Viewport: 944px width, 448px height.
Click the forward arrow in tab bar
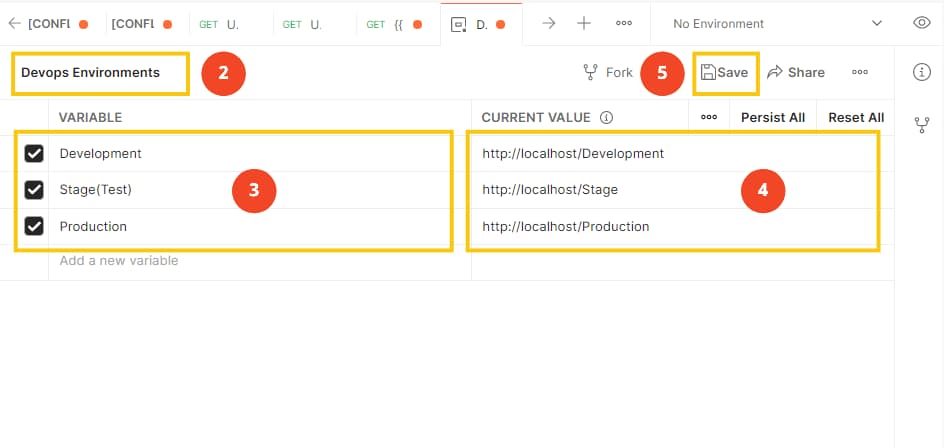[x=548, y=23]
